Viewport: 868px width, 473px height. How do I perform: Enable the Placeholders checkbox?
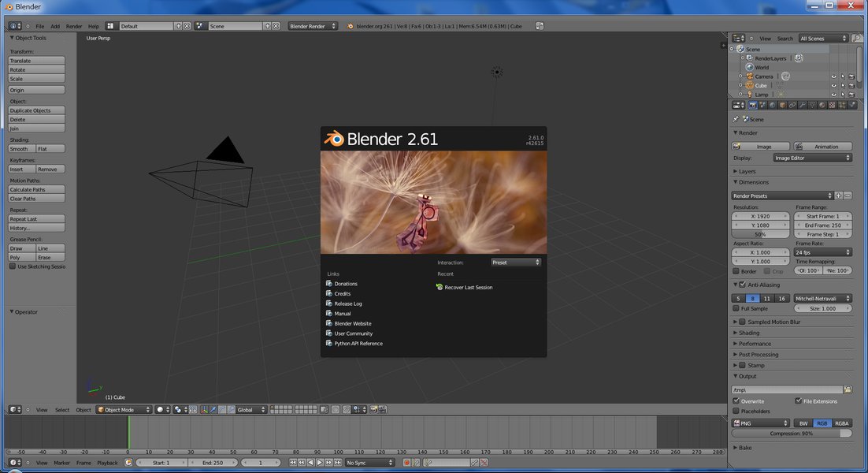pyautogui.click(x=736, y=411)
